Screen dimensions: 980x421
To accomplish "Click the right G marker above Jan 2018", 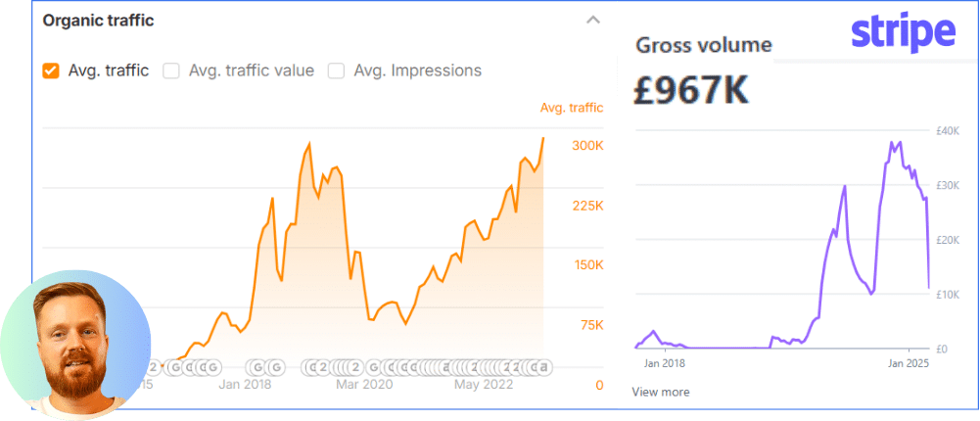I will (x=277, y=368).
